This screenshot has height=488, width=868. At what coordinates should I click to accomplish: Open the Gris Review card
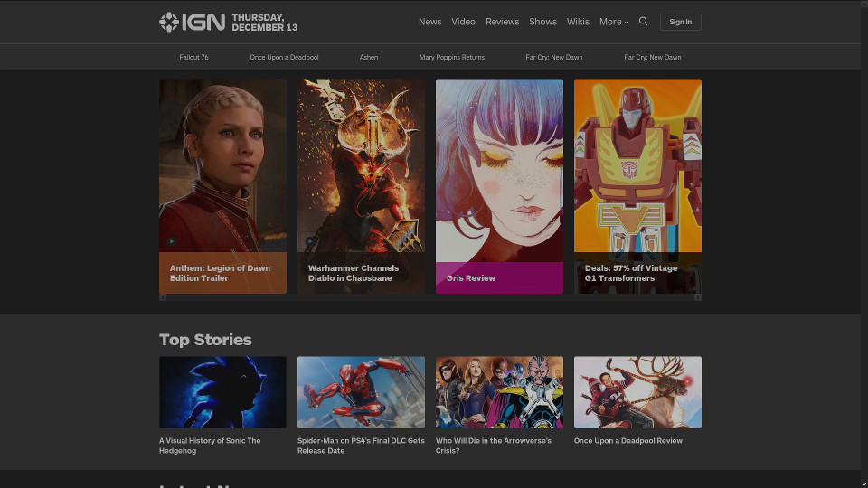point(499,186)
